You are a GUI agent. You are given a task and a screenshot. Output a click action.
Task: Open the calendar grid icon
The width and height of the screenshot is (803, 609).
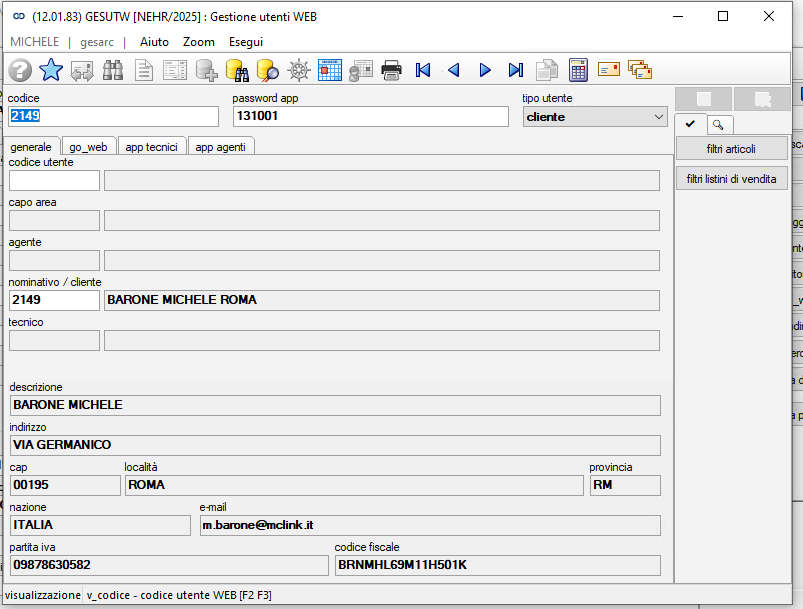330,70
